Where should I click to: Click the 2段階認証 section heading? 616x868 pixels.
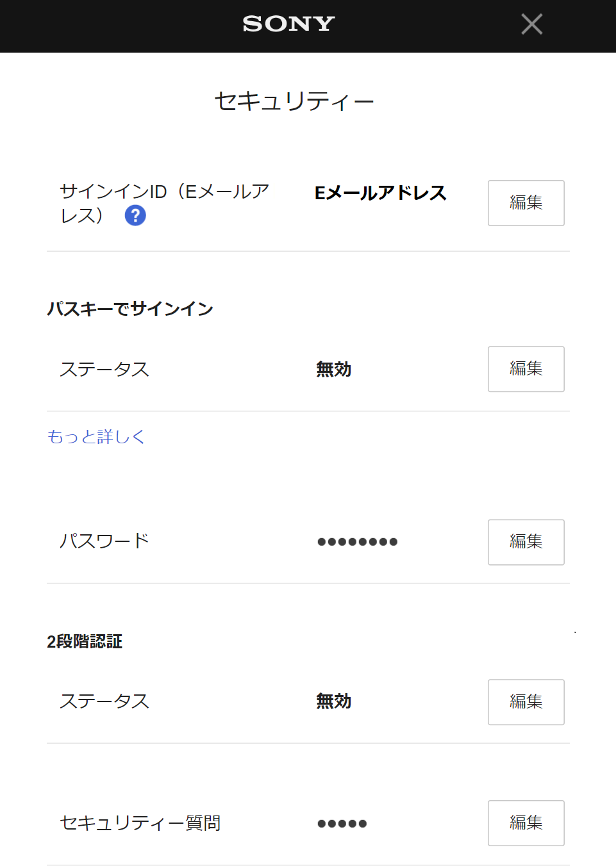(85, 641)
